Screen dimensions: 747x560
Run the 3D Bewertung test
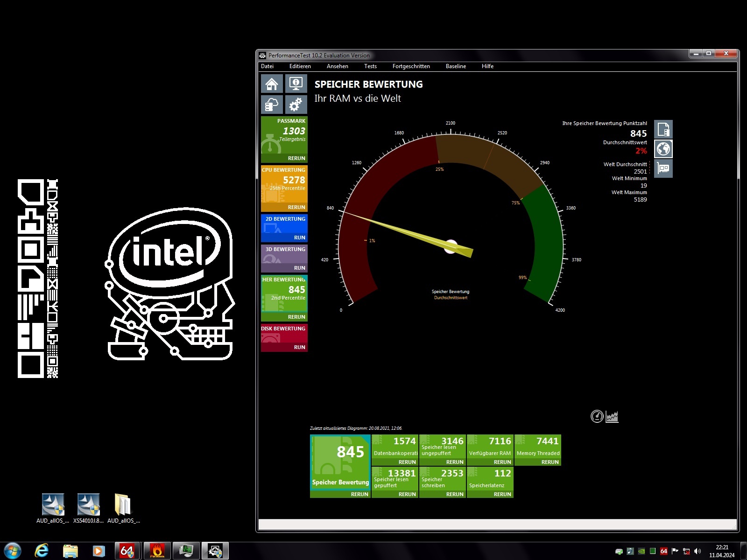coord(299,268)
